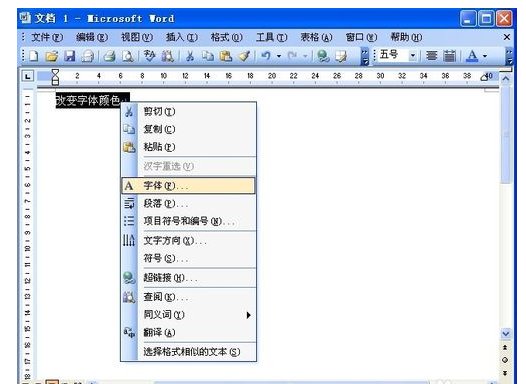Click the vertical scrollbar down arrow
526x384 pixels.
point(506,334)
